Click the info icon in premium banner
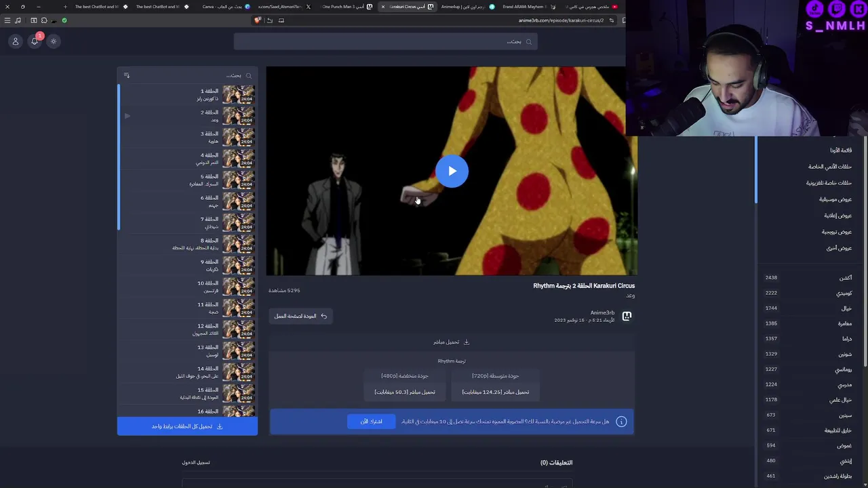This screenshot has width=868, height=488. pyautogui.click(x=621, y=422)
